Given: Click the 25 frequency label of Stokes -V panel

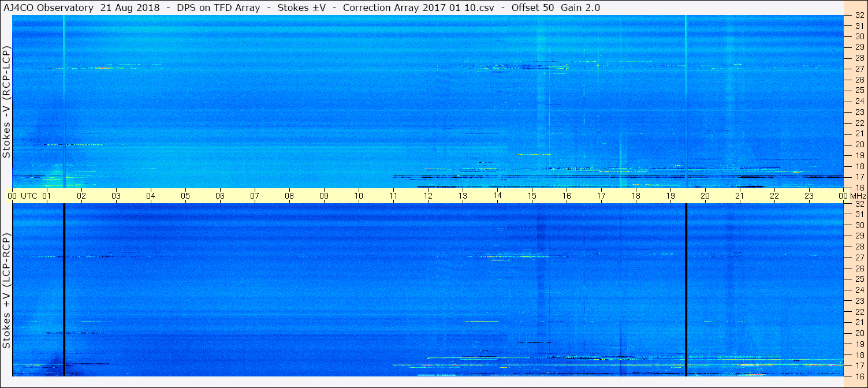Looking at the screenshot, I should point(859,91).
